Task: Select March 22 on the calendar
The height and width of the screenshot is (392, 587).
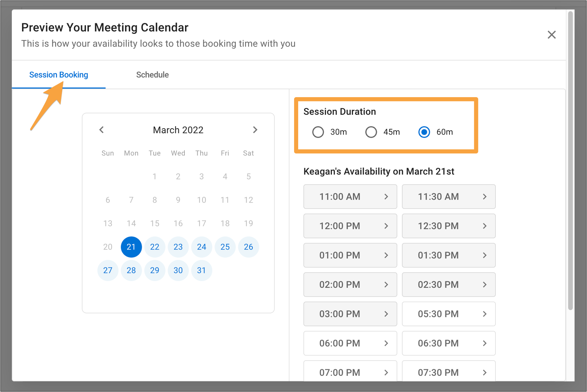Action: coord(155,247)
